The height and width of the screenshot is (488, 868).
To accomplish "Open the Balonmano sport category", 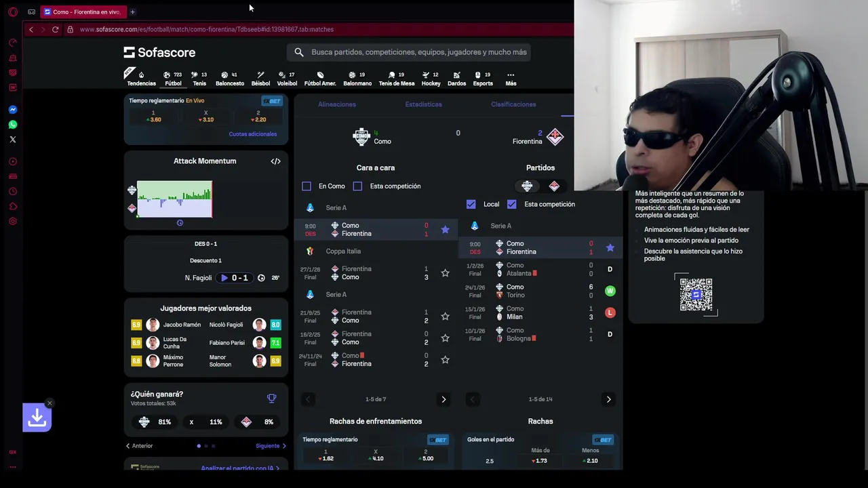I will (x=357, y=79).
